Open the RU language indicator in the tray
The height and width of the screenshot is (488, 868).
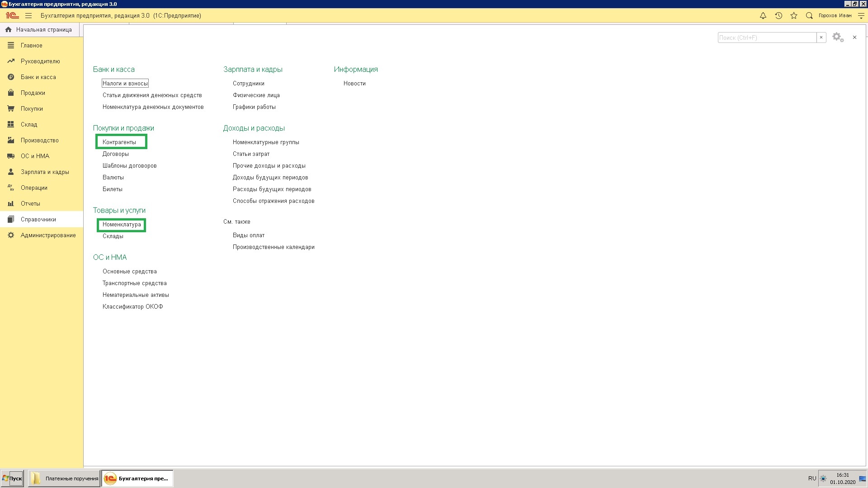pyautogui.click(x=812, y=479)
